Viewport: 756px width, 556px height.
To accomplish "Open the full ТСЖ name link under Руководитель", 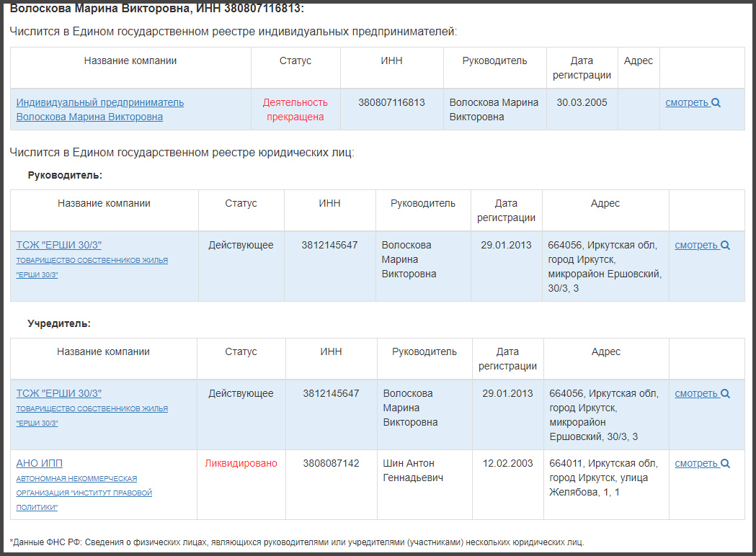I will click(x=92, y=267).
